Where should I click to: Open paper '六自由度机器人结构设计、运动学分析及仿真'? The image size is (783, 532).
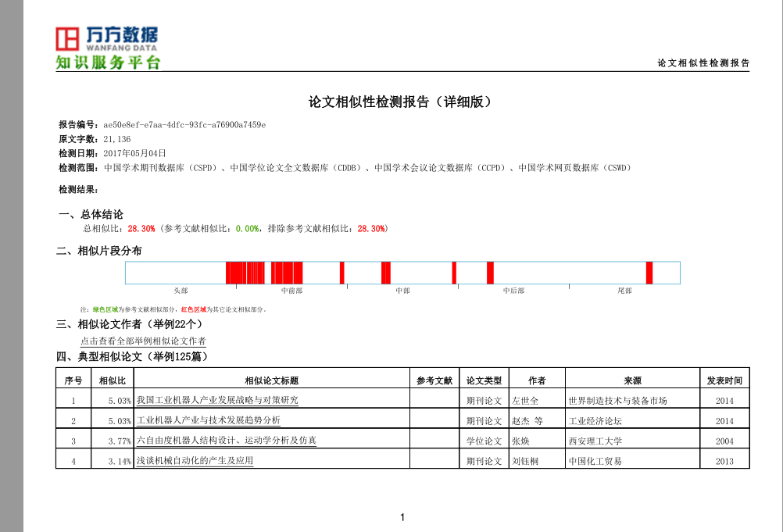click(226, 440)
